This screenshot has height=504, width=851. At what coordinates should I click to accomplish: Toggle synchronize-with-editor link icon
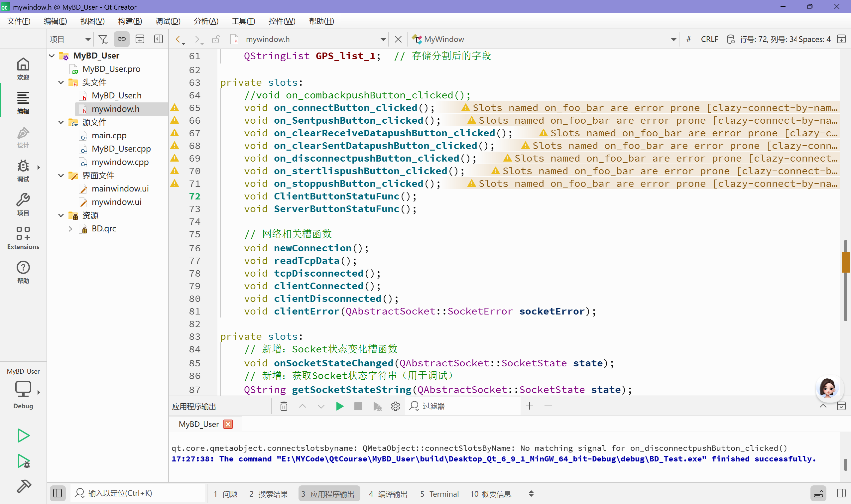[121, 40]
